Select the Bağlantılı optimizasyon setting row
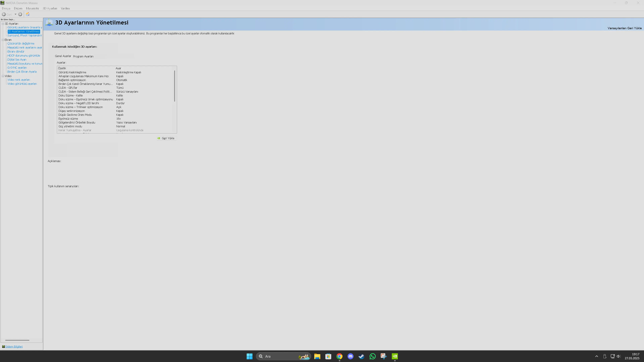 coord(115,80)
